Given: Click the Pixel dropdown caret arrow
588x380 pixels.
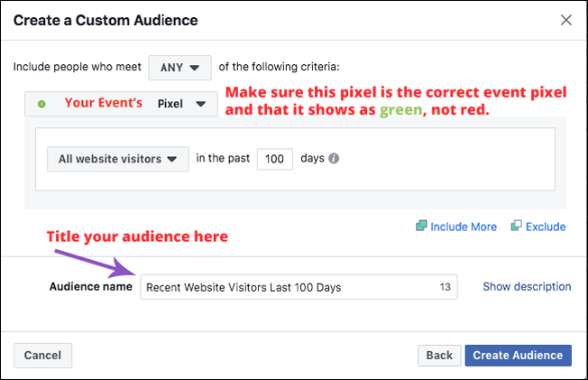Looking at the screenshot, I should click(x=201, y=104).
